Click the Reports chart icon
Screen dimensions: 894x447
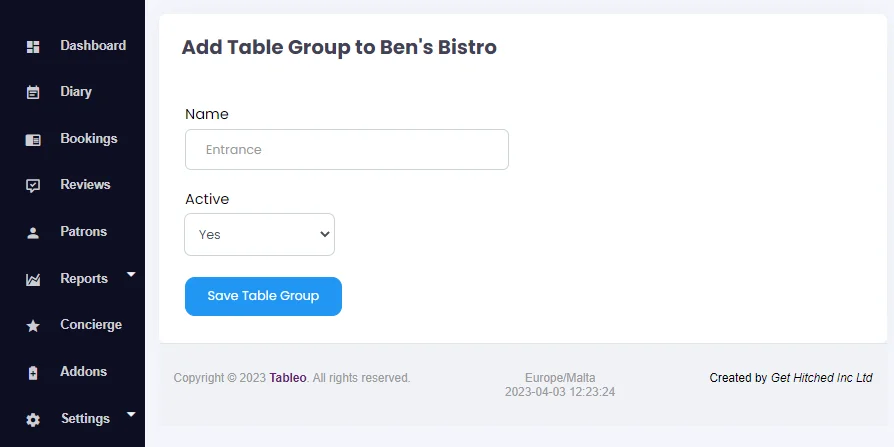pos(33,279)
